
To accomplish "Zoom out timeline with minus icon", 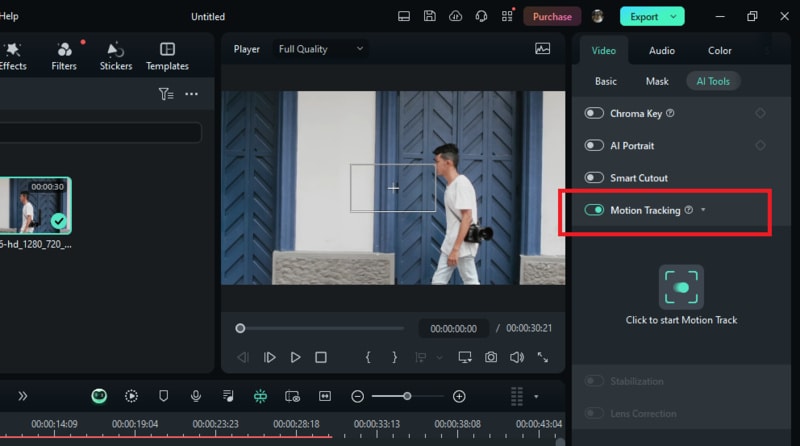I will pos(358,396).
